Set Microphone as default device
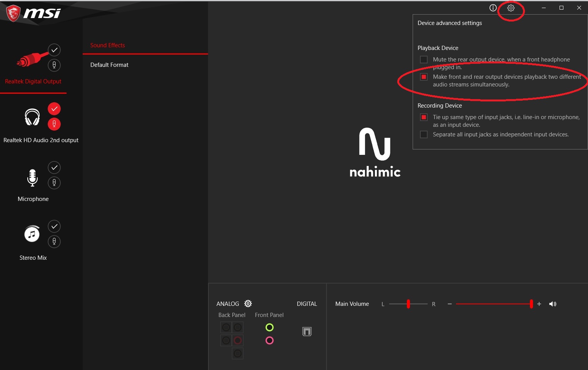588x370 pixels. click(54, 168)
